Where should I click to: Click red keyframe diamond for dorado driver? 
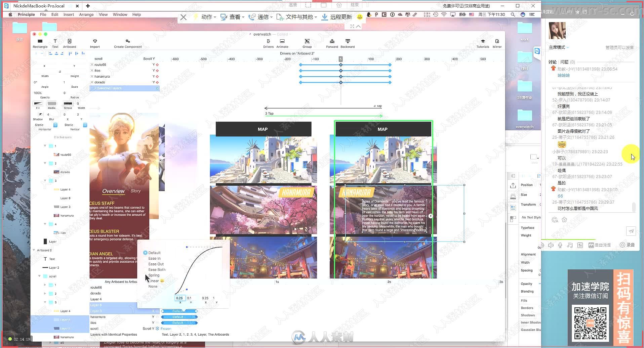point(157,82)
